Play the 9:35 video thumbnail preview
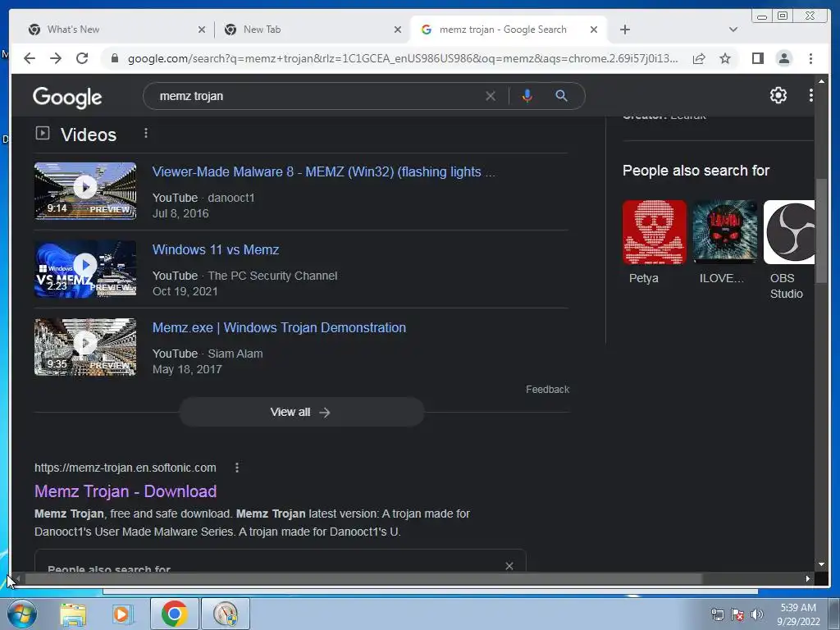 85,347
